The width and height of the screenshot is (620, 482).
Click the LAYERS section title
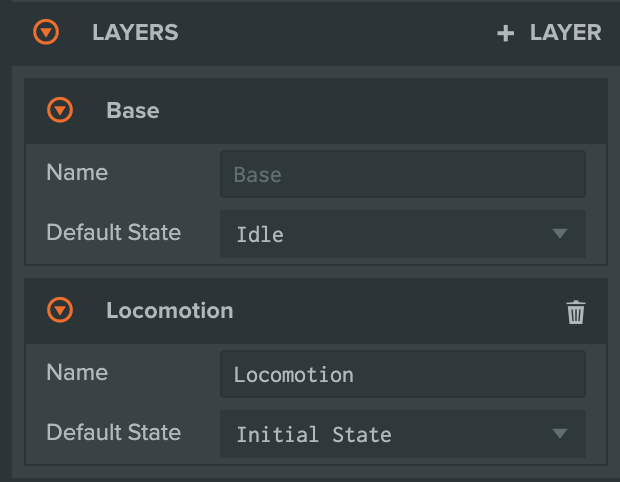135,32
